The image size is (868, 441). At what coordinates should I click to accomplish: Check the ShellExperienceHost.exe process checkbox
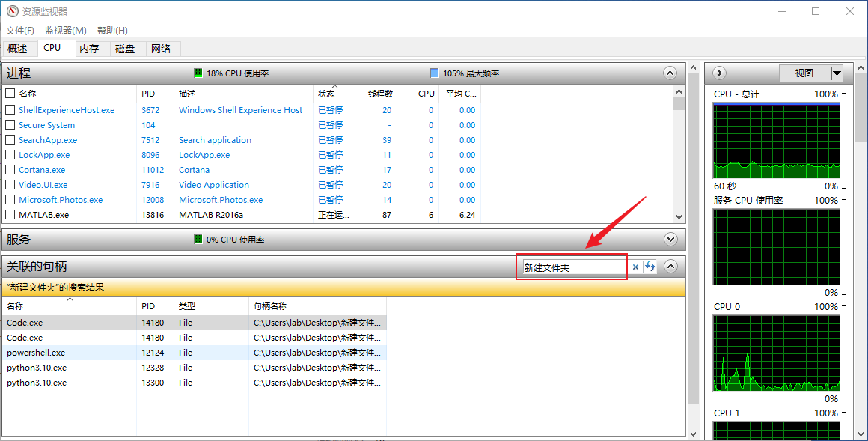pyautogui.click(x=10, y=110)
